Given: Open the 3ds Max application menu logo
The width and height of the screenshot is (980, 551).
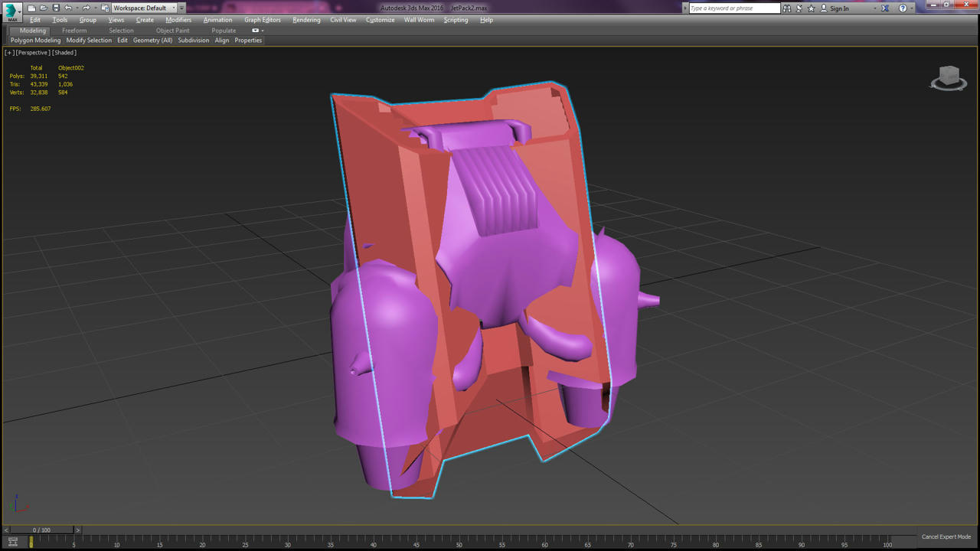Looking at the screenshot, I should click(12, 11).
